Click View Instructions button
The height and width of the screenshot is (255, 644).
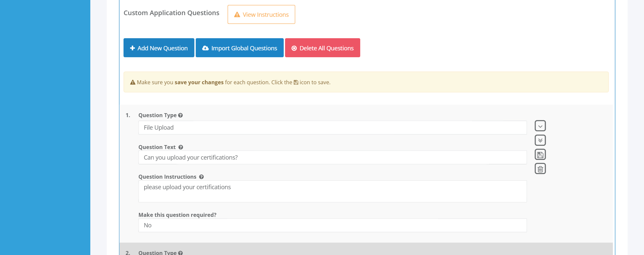(x=261, y=14)
